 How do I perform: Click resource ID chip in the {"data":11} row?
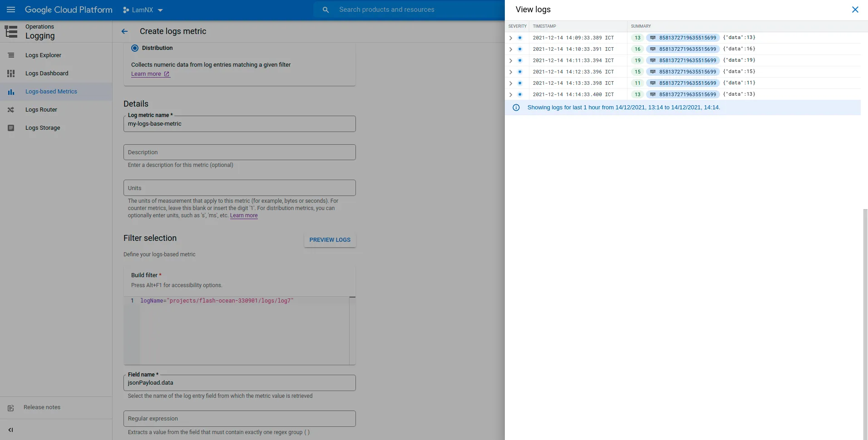(683, 83)
